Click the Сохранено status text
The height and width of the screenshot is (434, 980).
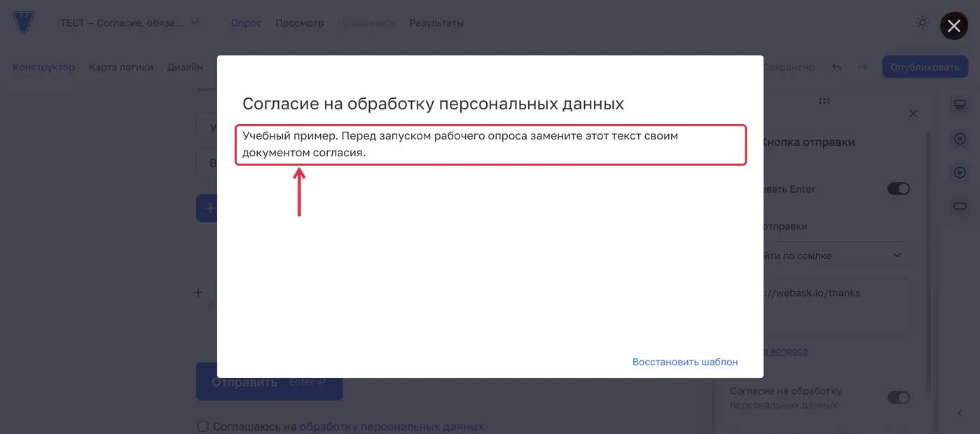[788, 67]
